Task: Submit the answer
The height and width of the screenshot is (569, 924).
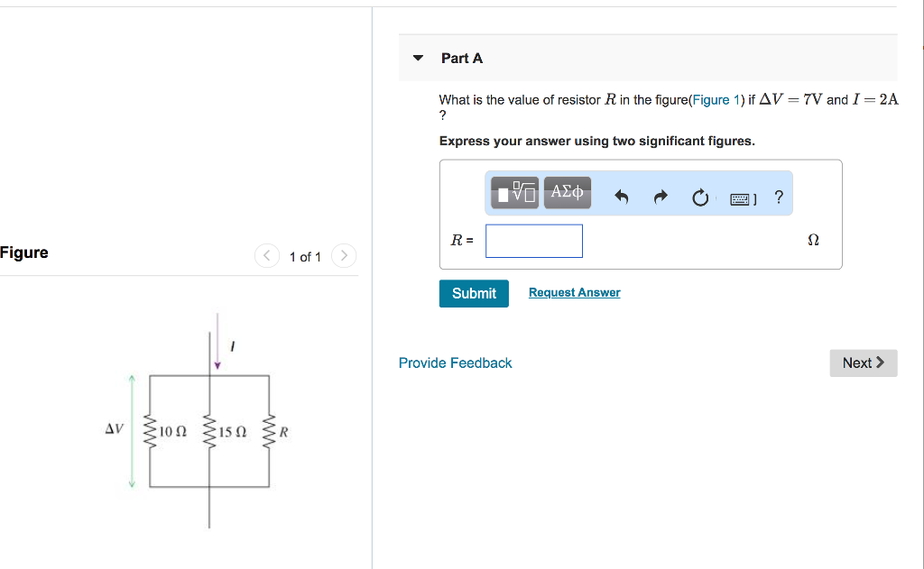Action: coord(474,293)
